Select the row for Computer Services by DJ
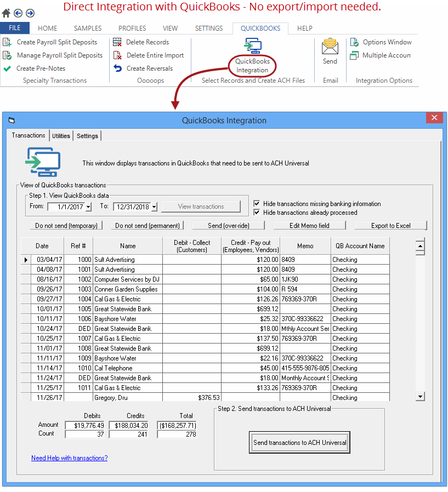 coord(205,279)
